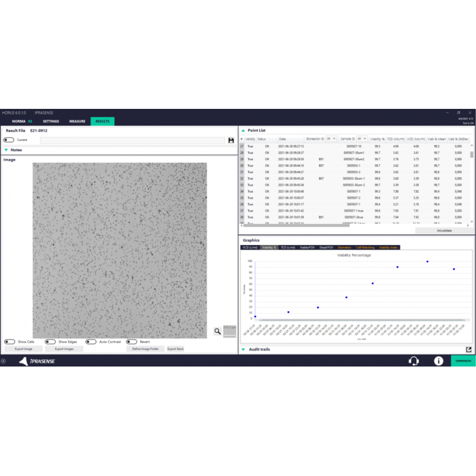Pop out graphics with external window icon
Image resolution: width=476 pixels, height=476 pixels.
(468, 349)
